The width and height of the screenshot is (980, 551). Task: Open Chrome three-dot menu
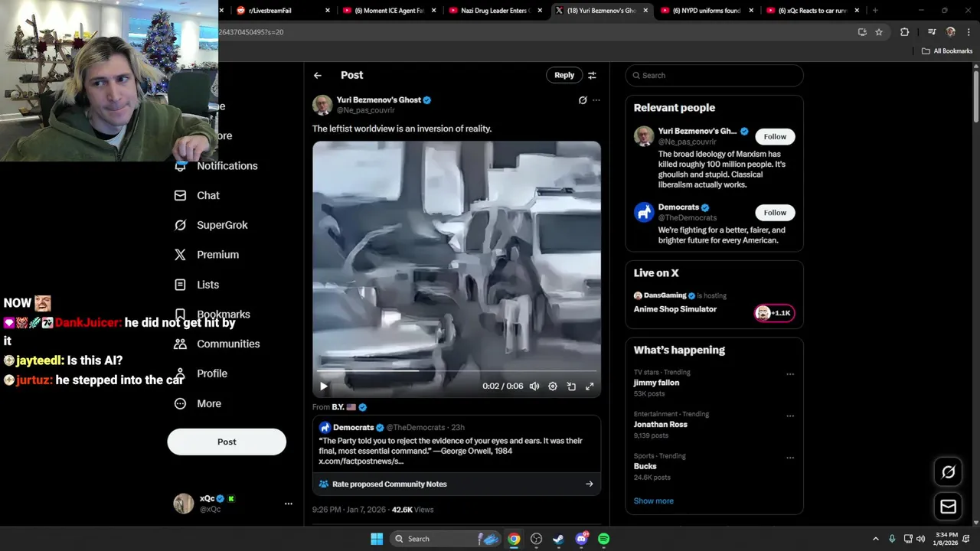967,32
